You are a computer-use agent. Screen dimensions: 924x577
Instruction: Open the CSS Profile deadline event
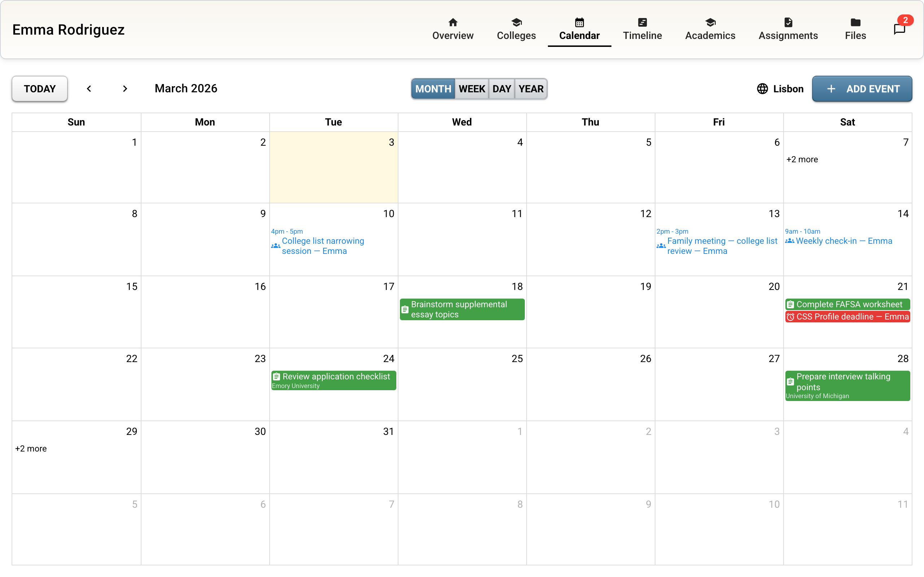[x=847, y=317]
